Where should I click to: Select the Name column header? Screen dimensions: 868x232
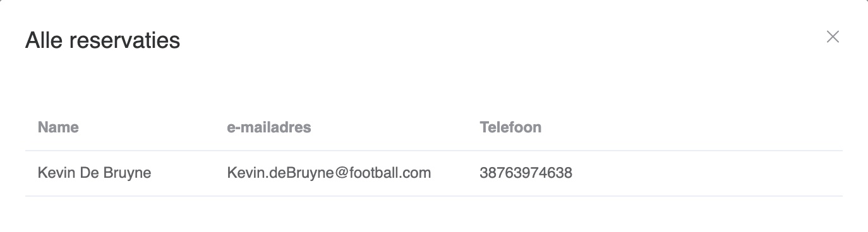pyautogui.click(x=58, y=127)
